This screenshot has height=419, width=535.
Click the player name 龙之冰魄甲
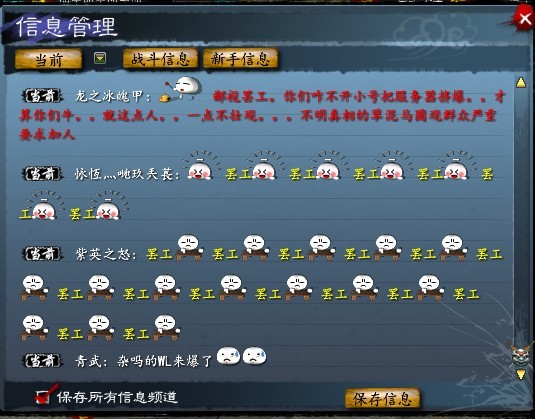tap(109, 97)
